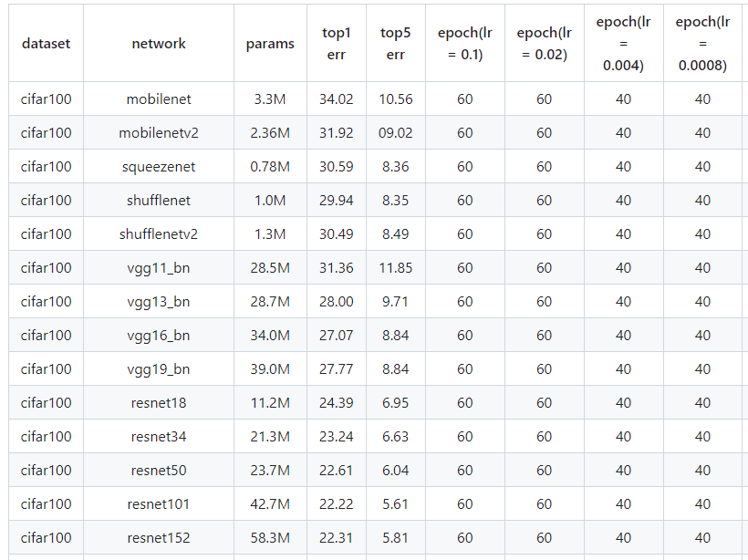The image size is (748, 560).
Task: Click the 58.3M params value
Action: [270, 537]
